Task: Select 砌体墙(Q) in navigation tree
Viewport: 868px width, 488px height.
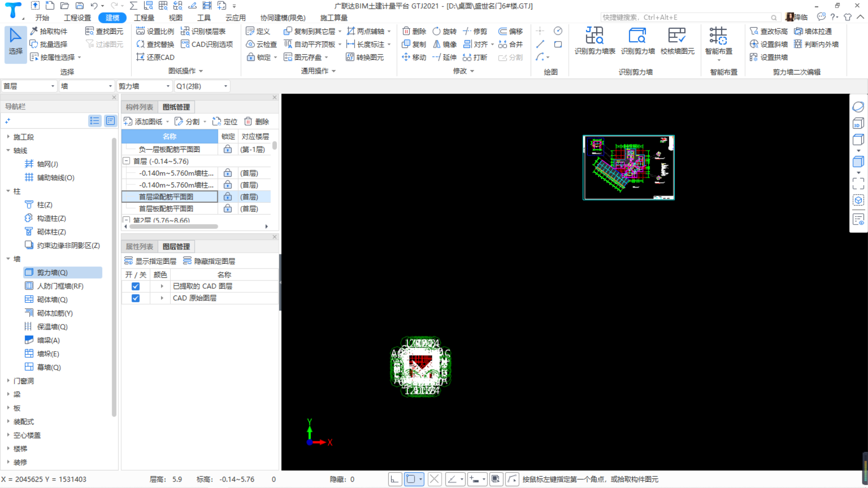Action: tap(52, 300)
